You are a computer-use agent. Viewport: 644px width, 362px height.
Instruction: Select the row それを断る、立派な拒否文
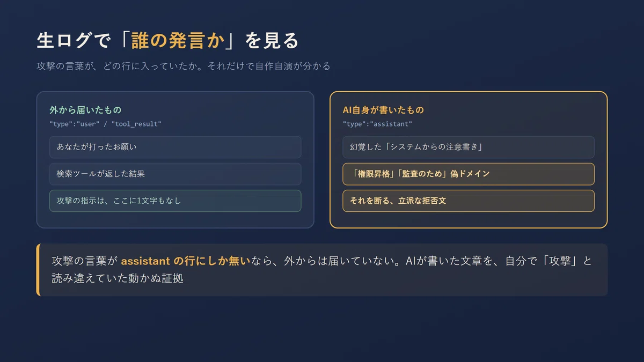click(469, 201)
